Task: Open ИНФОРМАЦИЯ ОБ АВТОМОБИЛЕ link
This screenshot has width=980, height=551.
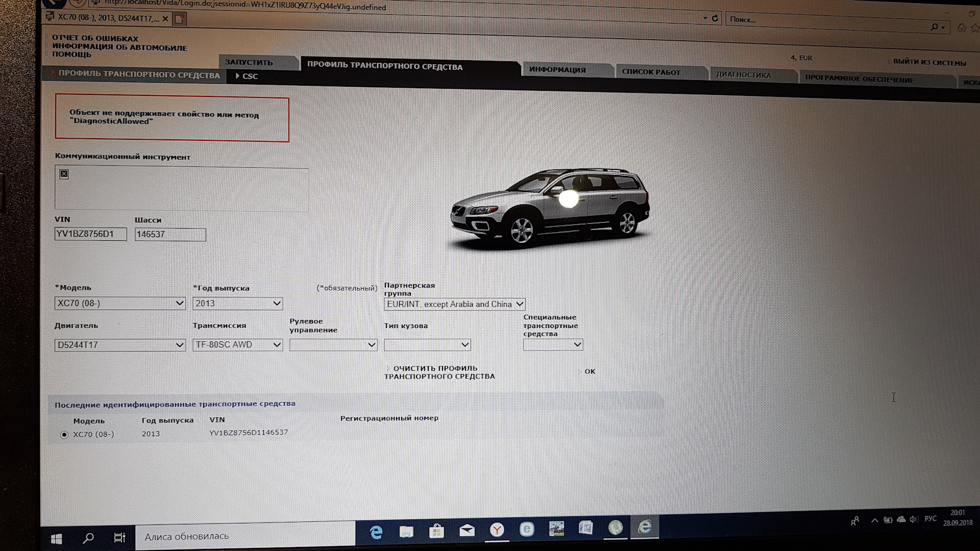Action: coord(119,47)
